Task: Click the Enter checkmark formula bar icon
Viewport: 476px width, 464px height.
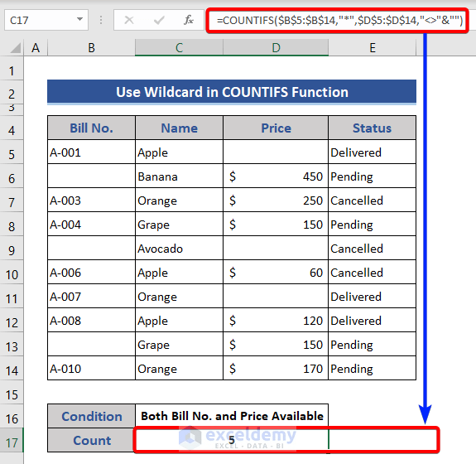Action: [159, 21]
